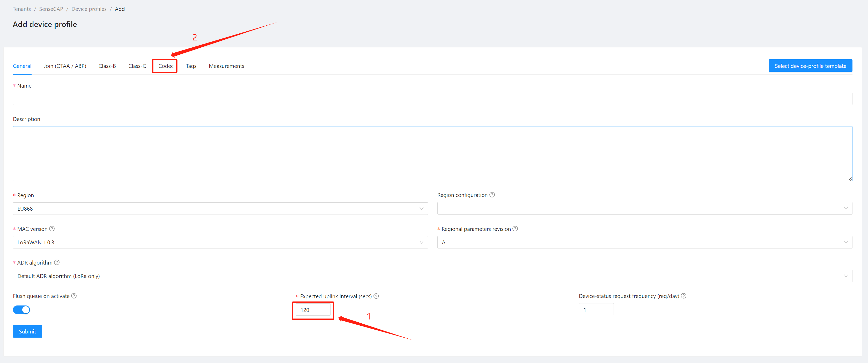Viewport: 868px width, 363px height.
Task: Focus the Name input field
Action: 433,99
